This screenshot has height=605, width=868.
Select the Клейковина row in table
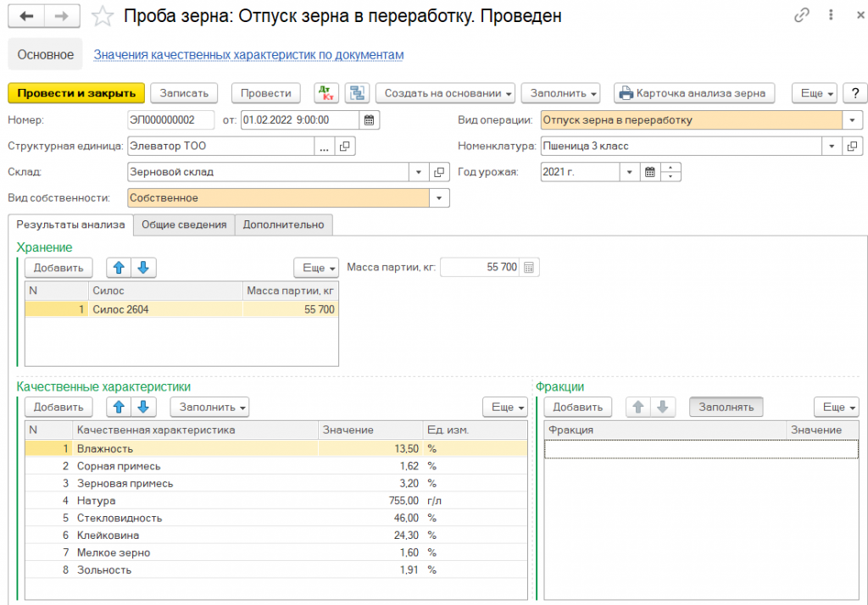170,536
